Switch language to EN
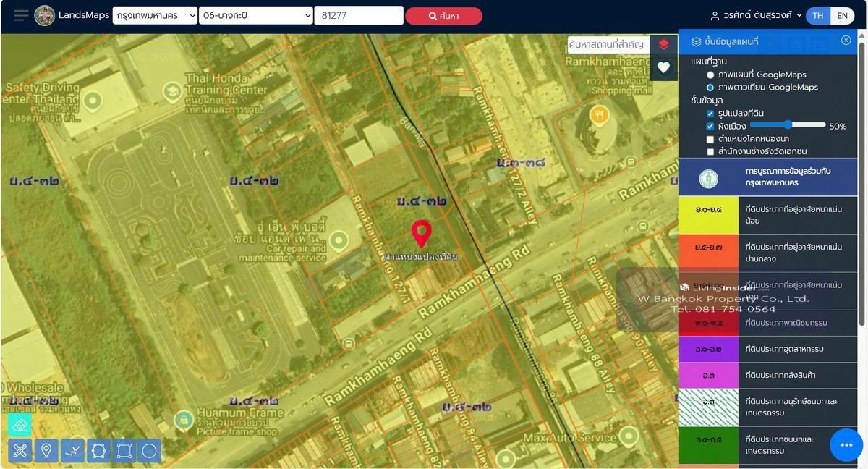 coord(842,15)
